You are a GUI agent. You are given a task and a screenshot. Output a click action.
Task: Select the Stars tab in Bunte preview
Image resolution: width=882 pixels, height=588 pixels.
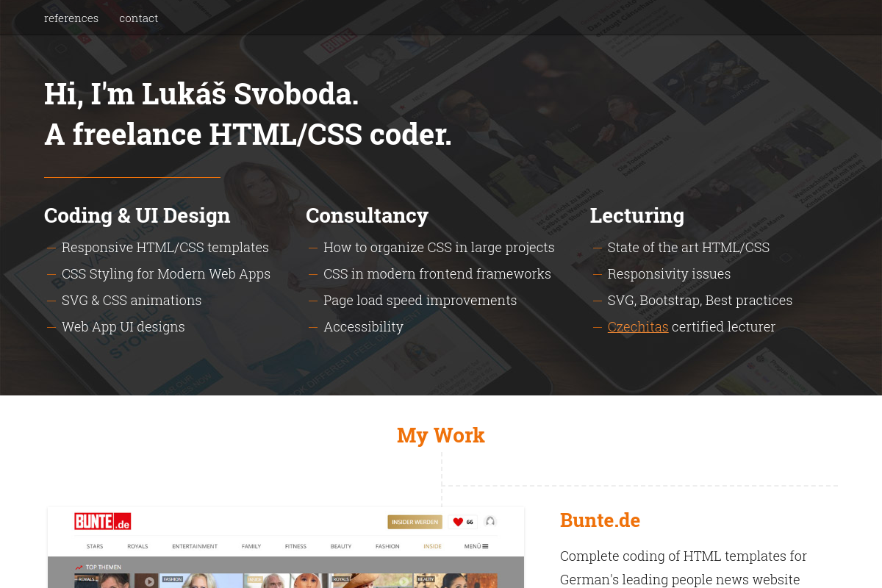(95, 546)
